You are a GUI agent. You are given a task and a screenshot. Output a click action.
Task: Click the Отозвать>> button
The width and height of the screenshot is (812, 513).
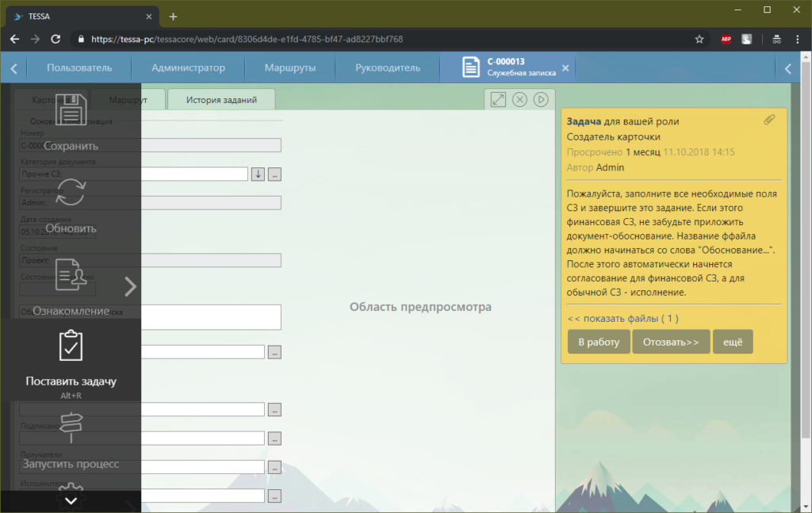670,342
